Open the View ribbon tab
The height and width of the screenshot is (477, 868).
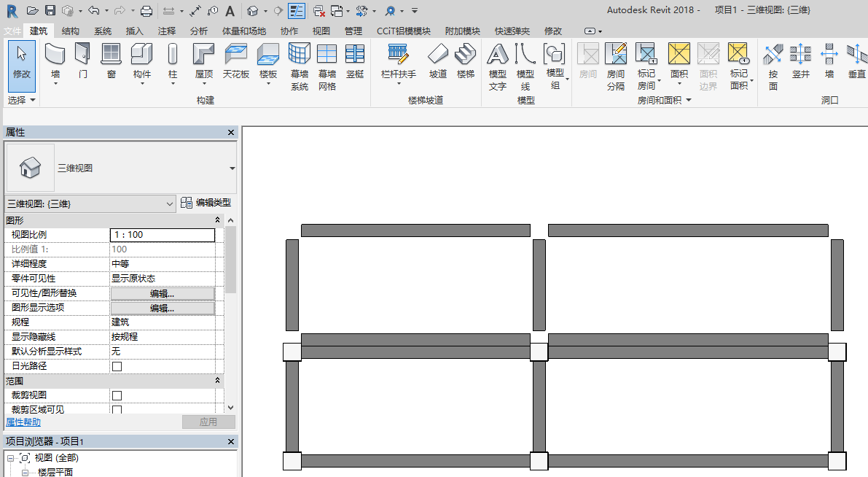click(321, 31)
